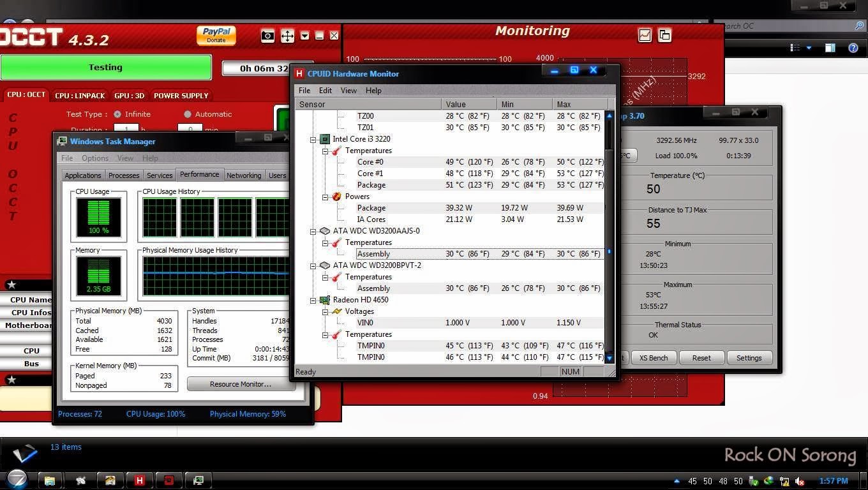The image size is (868, 490).
Task: Click Hardware Monitor scrollbar up arrow
Action: [x=609, y=115]
